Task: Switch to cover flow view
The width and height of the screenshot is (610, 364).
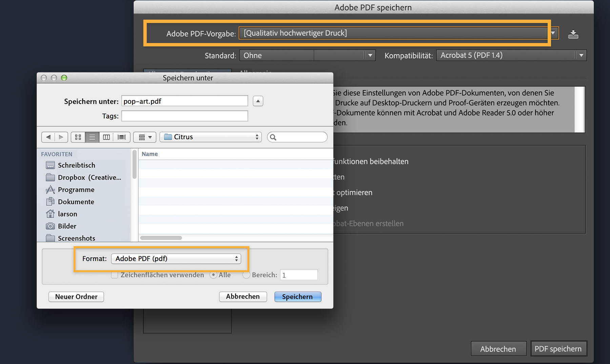Action: [121, 137]
